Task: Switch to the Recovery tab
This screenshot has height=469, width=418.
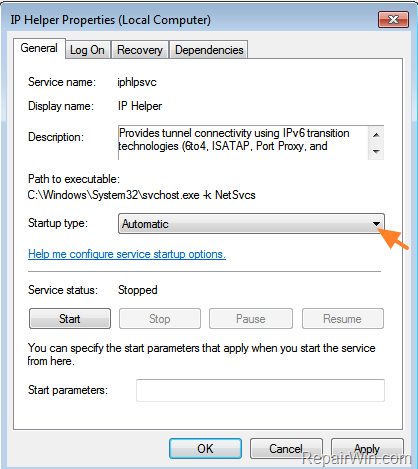Action: tap(140, 50)
